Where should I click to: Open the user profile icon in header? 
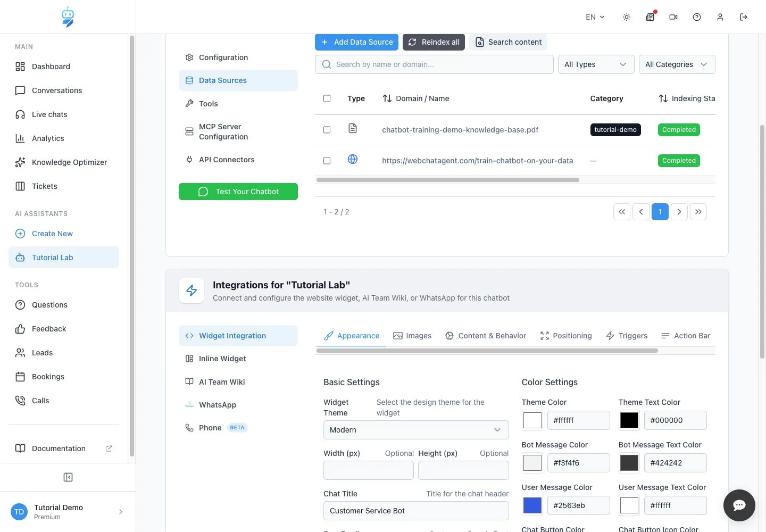(x=720, y=17)
